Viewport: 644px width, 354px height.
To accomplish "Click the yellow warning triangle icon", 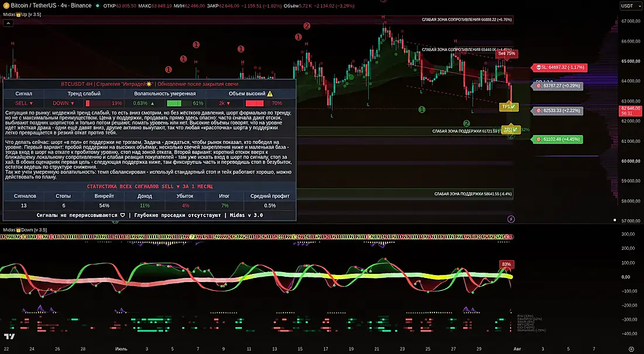I will [270, 94].
